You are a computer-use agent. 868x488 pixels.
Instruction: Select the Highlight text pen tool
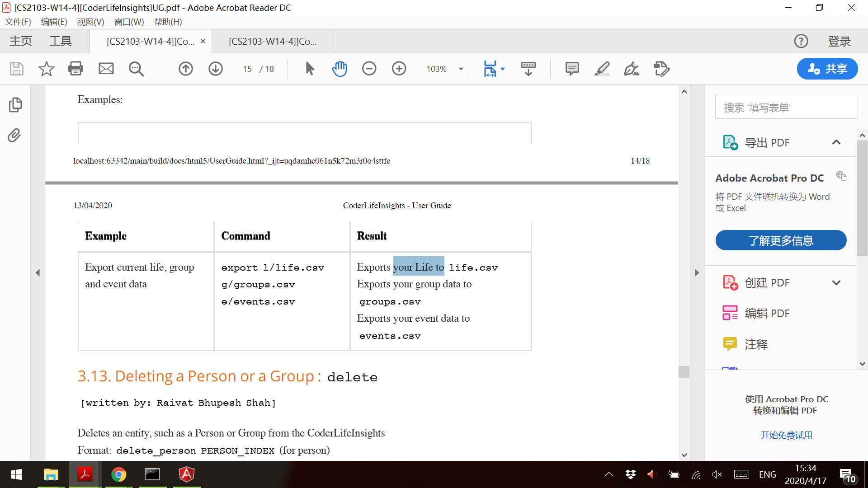[602, 69]
